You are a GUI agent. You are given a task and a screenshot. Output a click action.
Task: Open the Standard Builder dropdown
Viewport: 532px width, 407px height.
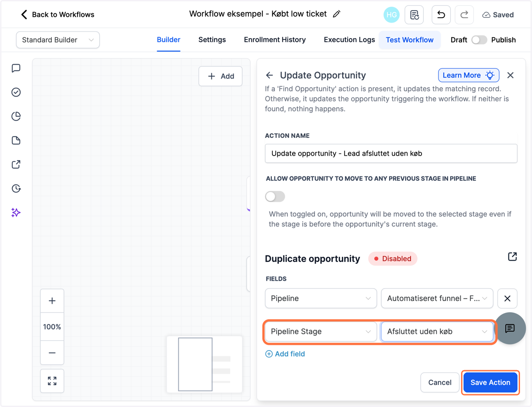click(x=58, y=40)
